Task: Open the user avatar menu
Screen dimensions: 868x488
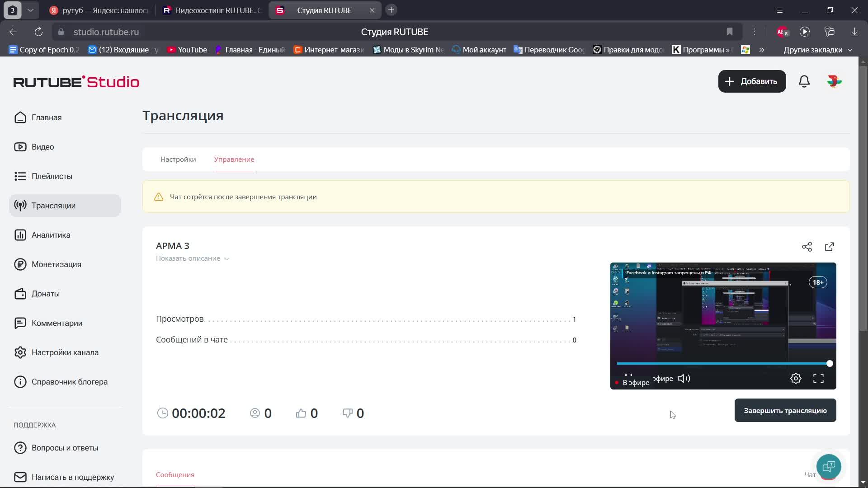Action: click(834, 81)
